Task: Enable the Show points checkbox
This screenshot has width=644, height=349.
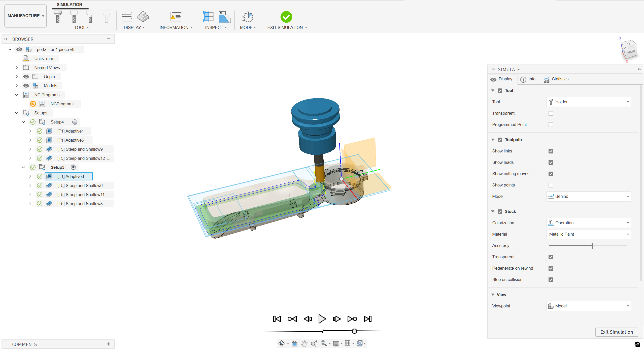Action: click(551, 185)
